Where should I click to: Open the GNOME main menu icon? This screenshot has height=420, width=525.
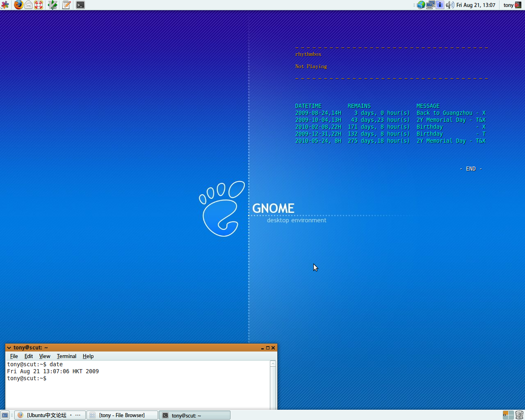pos(5,5)
